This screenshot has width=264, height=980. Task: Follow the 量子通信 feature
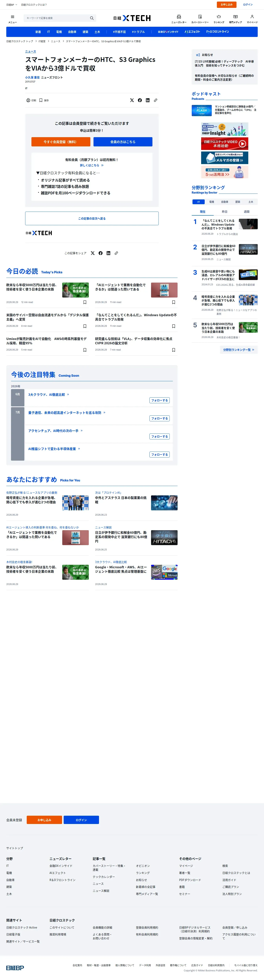(x=160, y=419)
